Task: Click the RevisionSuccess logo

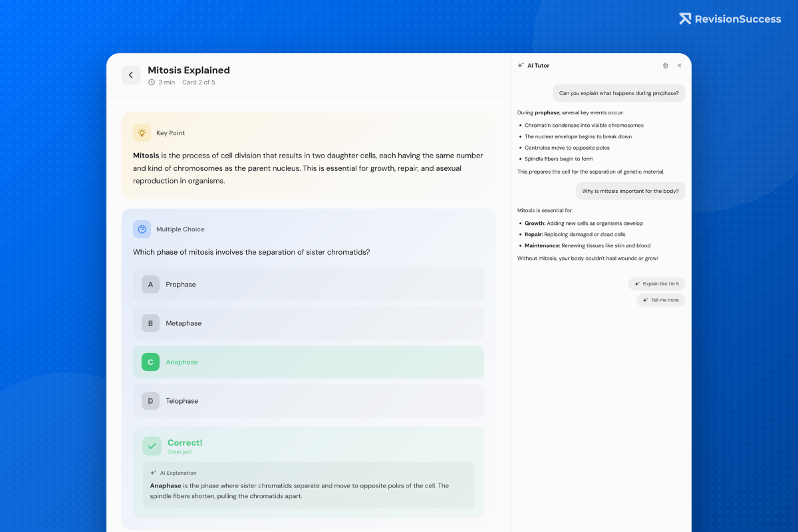Action: click(x=730, y=19)
